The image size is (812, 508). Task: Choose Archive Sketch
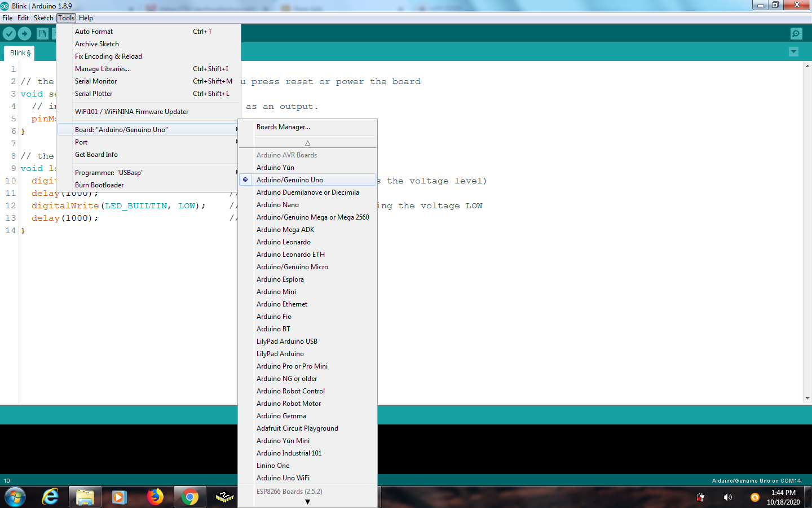coord(149,44)
